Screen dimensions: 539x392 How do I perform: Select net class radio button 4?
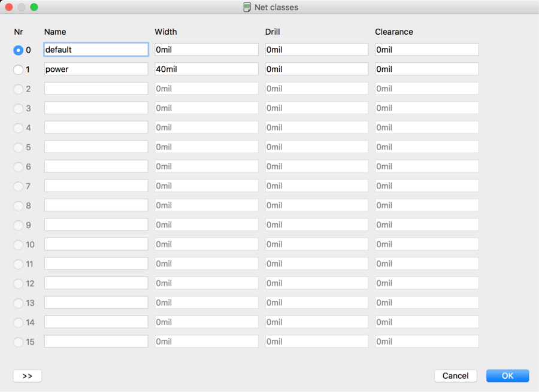coord(18,128)
